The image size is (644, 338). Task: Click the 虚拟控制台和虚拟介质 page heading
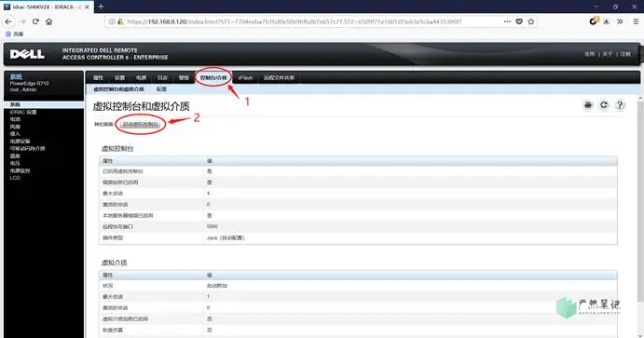coord(142,107)
